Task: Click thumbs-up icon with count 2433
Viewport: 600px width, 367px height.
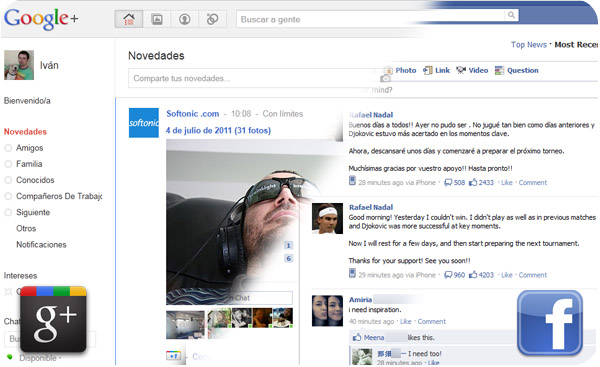Action: pos(473,182)
